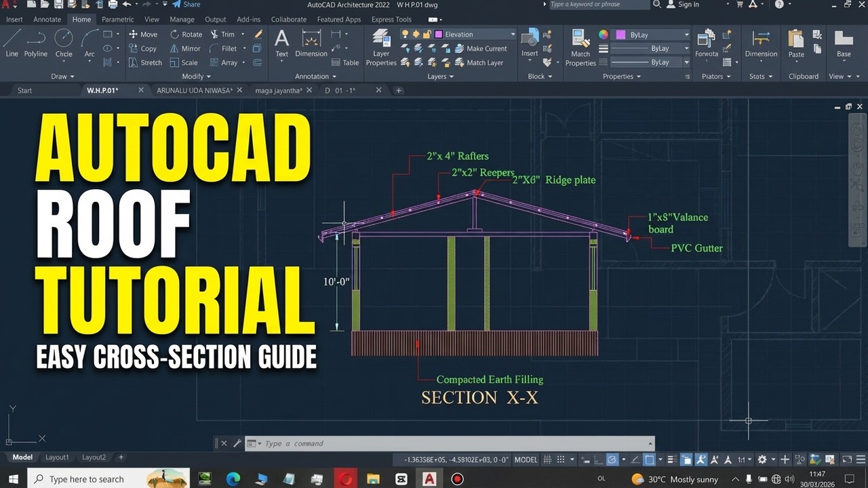Screen dimensions: 868x488
Task: Click the Share button
Action: tap(185, 4)
